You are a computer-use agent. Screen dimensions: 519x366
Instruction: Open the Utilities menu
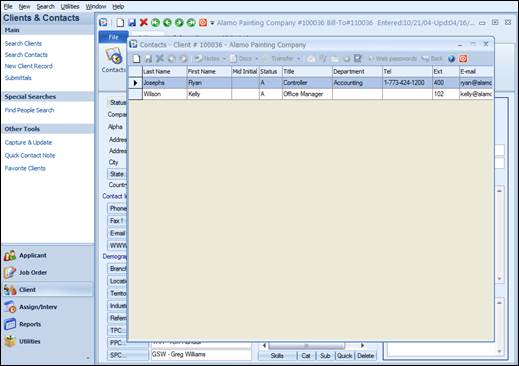[x=70, y=6]
